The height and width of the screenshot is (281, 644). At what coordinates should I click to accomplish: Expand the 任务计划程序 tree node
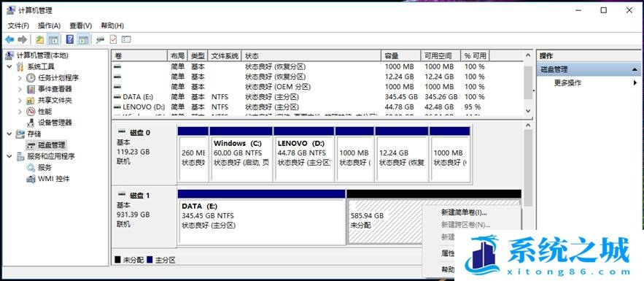pyautogui.click(x=20, y=77)
